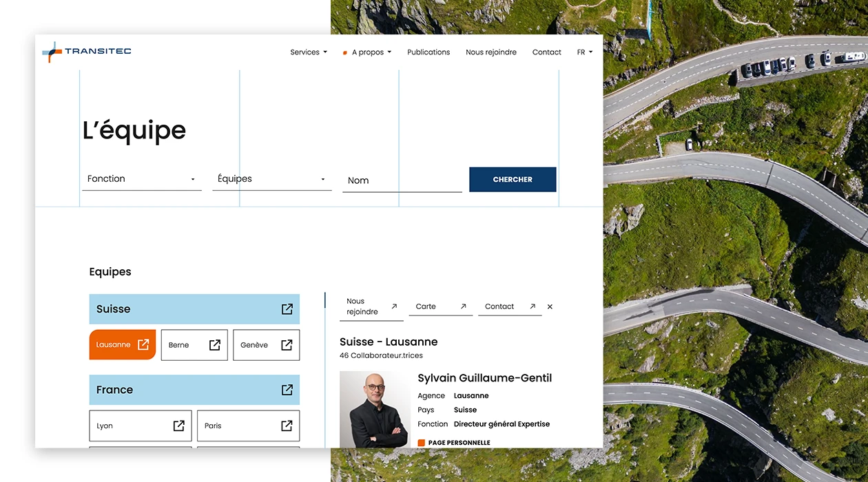Click the external link icon in Genève box

click(x=287, y=345)
